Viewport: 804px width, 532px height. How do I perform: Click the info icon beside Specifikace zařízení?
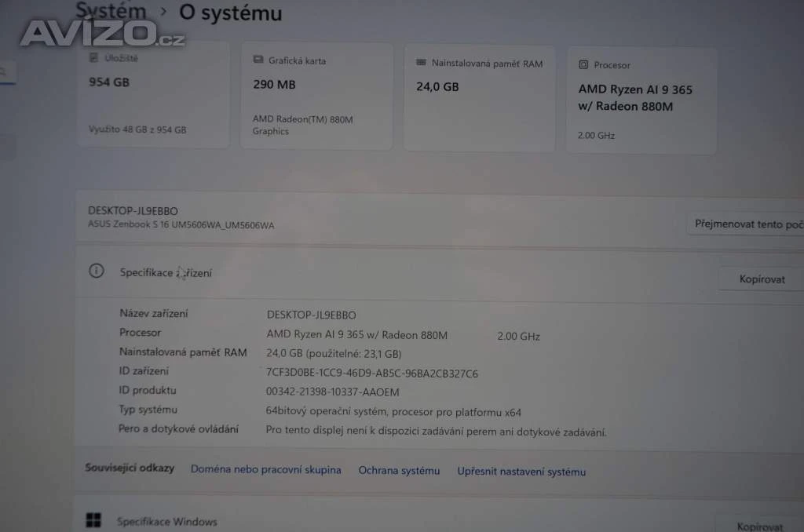pos(96,271)
